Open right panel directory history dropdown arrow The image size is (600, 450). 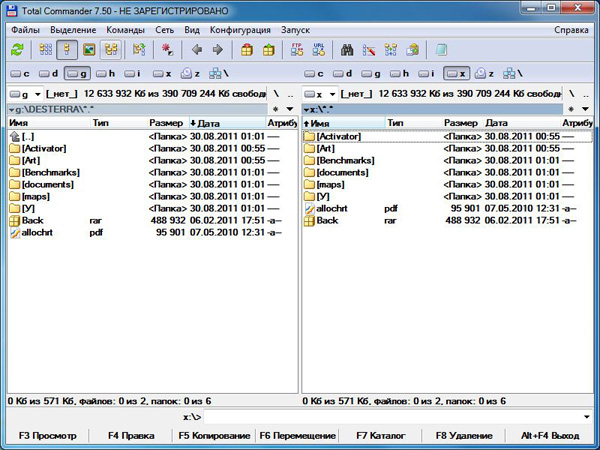585,109
